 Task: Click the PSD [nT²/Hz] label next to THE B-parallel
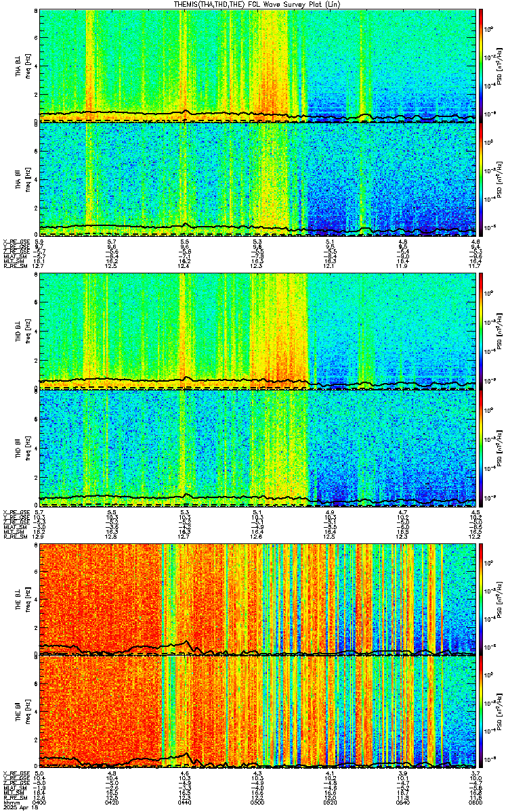(500, 713)
